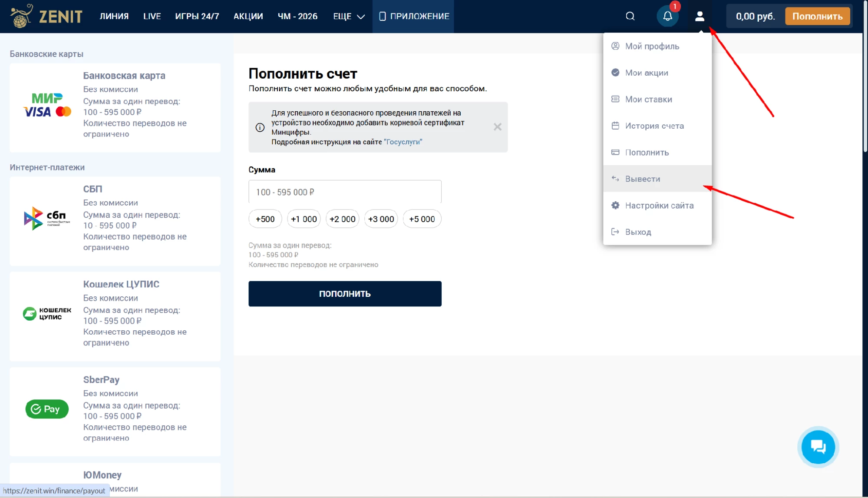Click the Мои ставки ticket icon

[615, 99]
